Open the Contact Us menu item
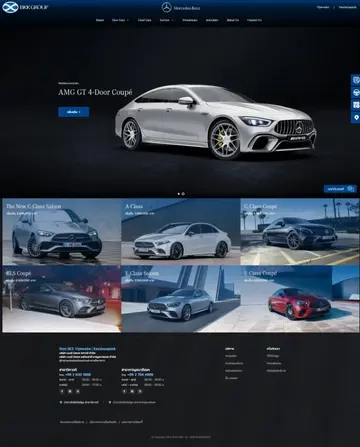Image resolution: width=360 pixels, height=447 pixels. pyautogui.click(x=254, y=20)
